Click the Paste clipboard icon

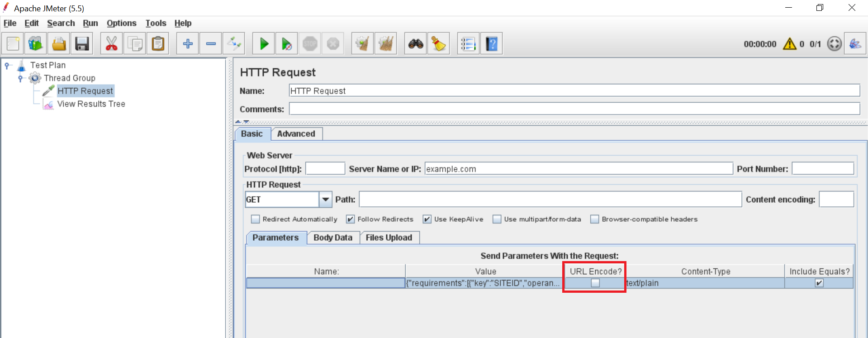(x=158, y=44)
